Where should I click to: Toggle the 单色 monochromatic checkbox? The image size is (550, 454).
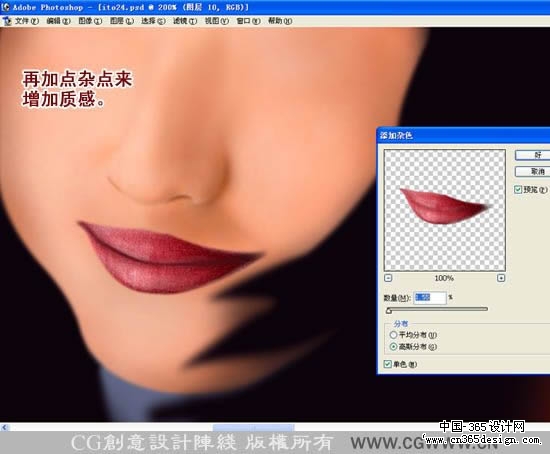click(x=387, y=364)
